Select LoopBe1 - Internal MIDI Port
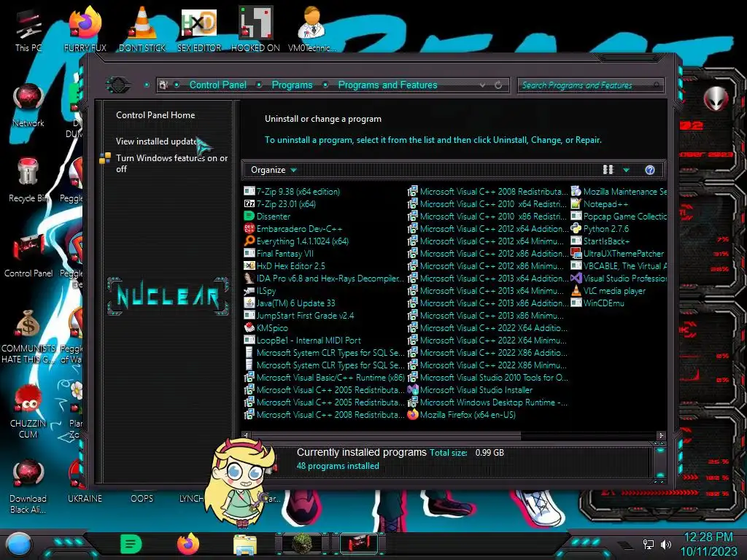 [303, 340]
